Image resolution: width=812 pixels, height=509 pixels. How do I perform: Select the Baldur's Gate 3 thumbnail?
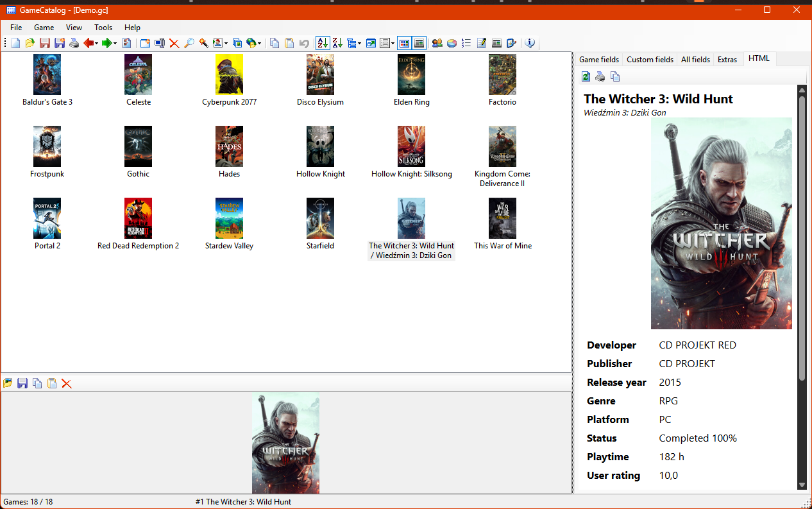(x=47, y=74)
